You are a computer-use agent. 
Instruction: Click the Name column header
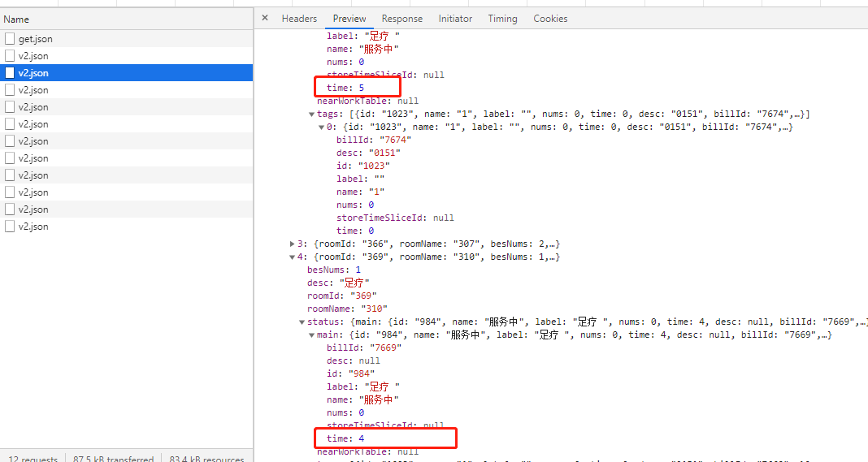pos(126,19)
